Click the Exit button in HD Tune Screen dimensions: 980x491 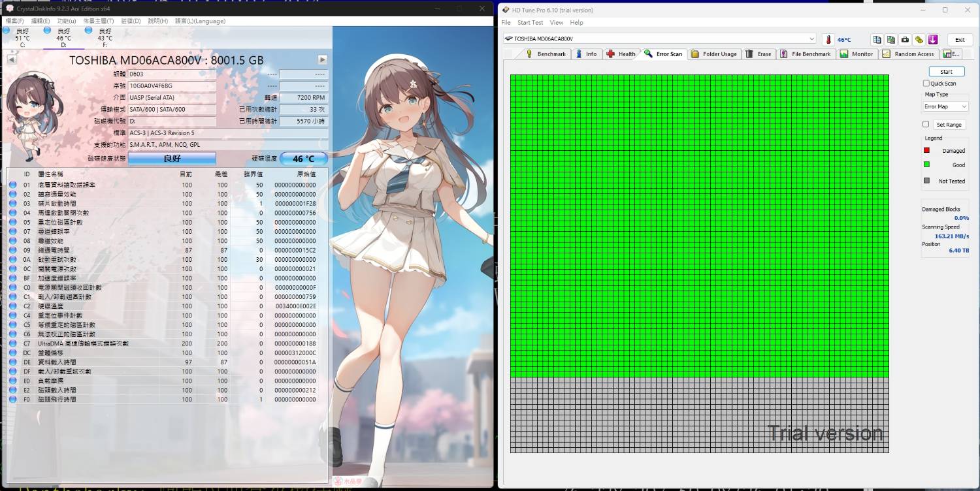[x=959, y=40]
